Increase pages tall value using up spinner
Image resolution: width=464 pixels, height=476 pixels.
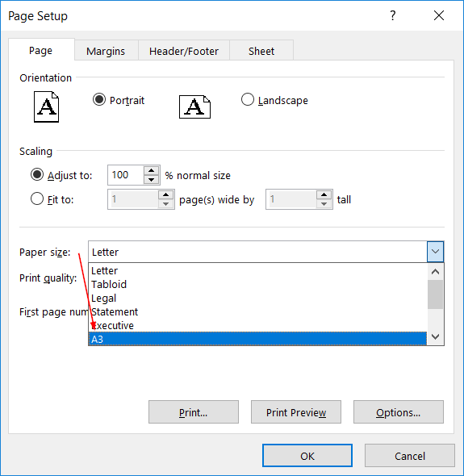pos(324,194)
